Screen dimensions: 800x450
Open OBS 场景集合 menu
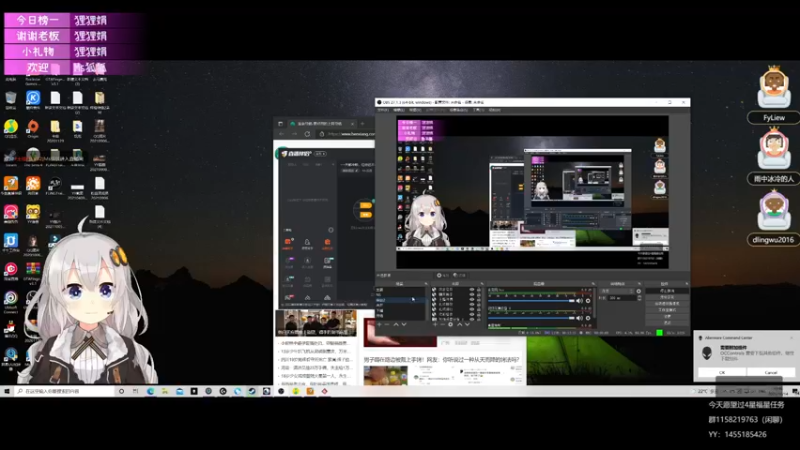(x=459, y=110)
